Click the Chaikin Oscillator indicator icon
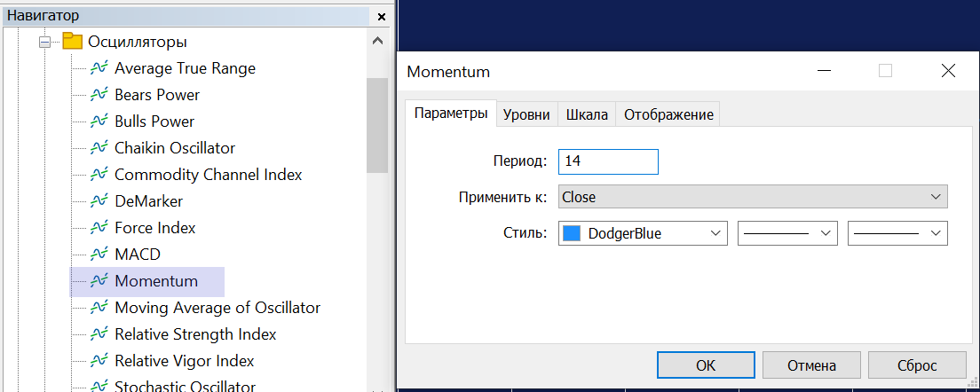980x392 pixels. (99, 148)
